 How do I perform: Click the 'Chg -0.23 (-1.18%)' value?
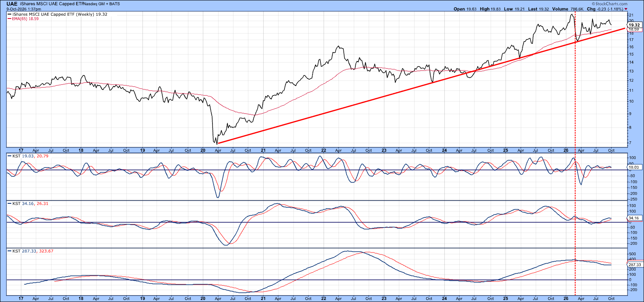pos(605,9)
